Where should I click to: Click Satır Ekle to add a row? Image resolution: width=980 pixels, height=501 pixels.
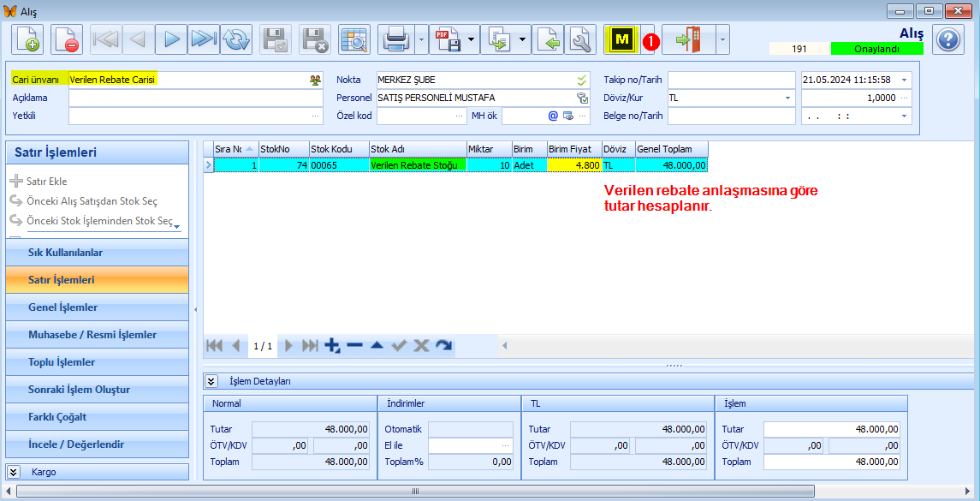pyautogui.click(x=46, y=182)
